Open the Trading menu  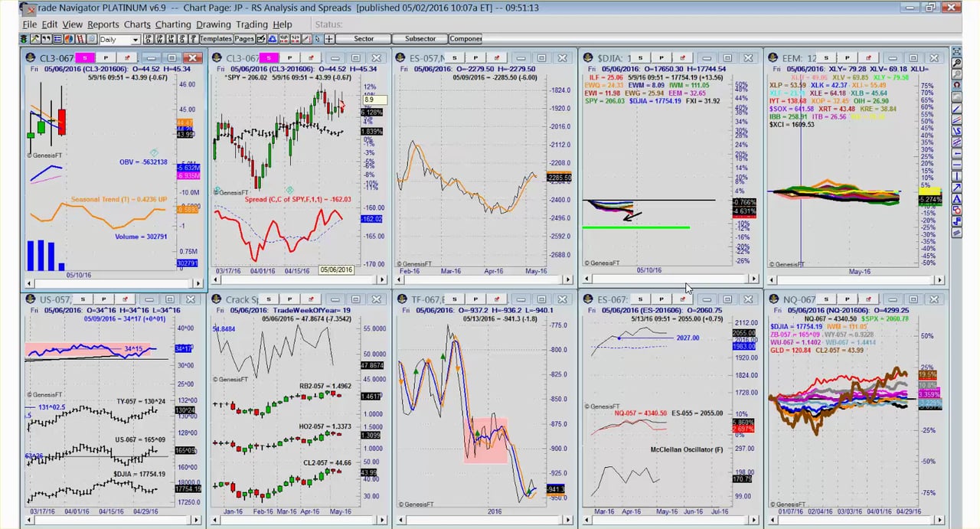251,24
